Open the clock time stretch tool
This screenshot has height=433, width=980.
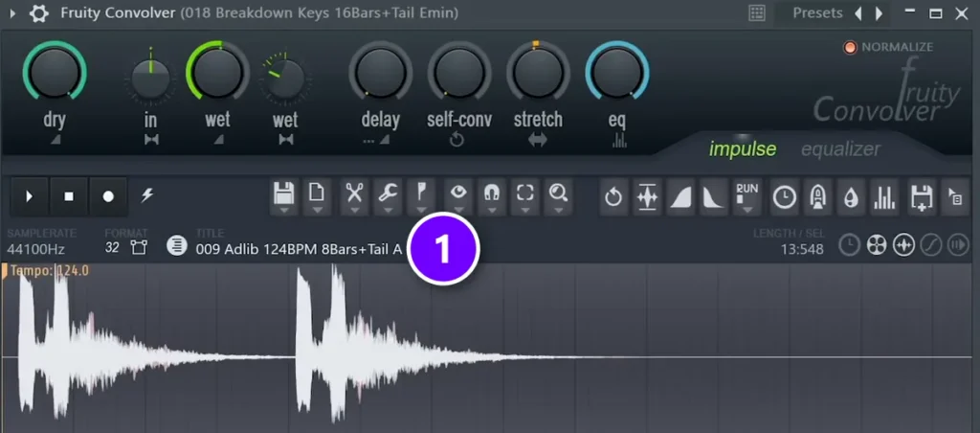tap(785, 197)
